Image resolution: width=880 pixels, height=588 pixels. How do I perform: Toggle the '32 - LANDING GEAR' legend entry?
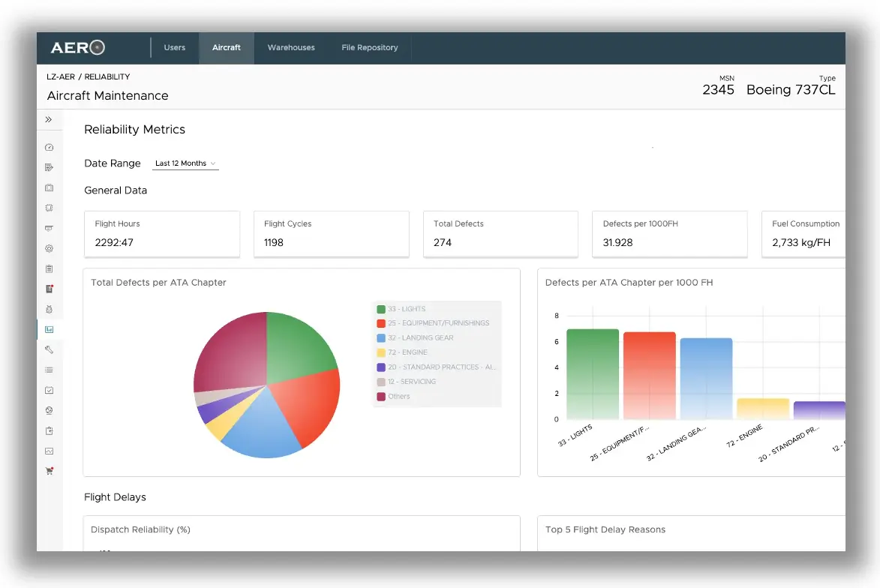(420, 337)
